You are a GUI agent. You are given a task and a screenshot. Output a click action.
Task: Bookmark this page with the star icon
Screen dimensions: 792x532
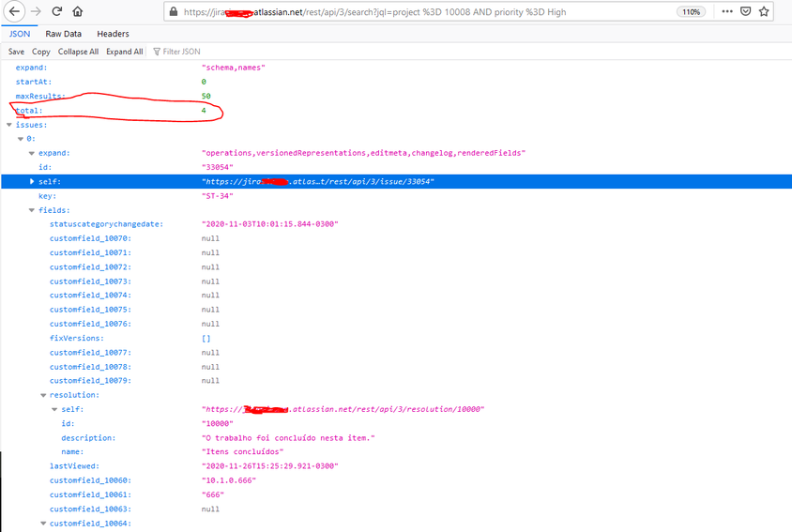(x=764, y=11)
